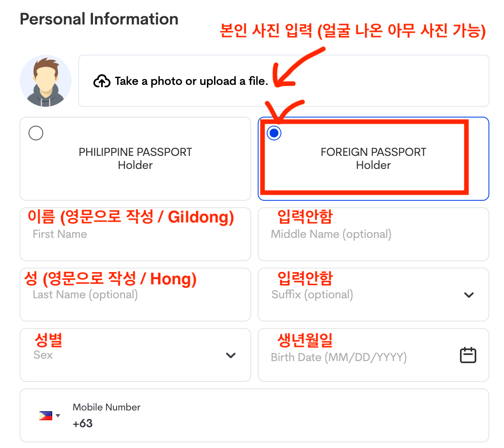Select the PHILIPPINE PASSPORT Holder radio button
Screen dimensions: 504x448
(x=36, y=133)
